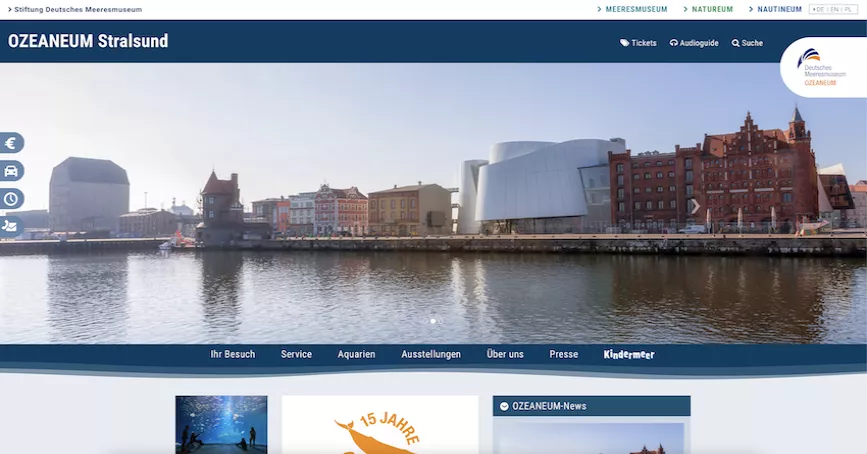Click the Deutsches Meeresmuseum OZEANEUM logo

[821, 68]
